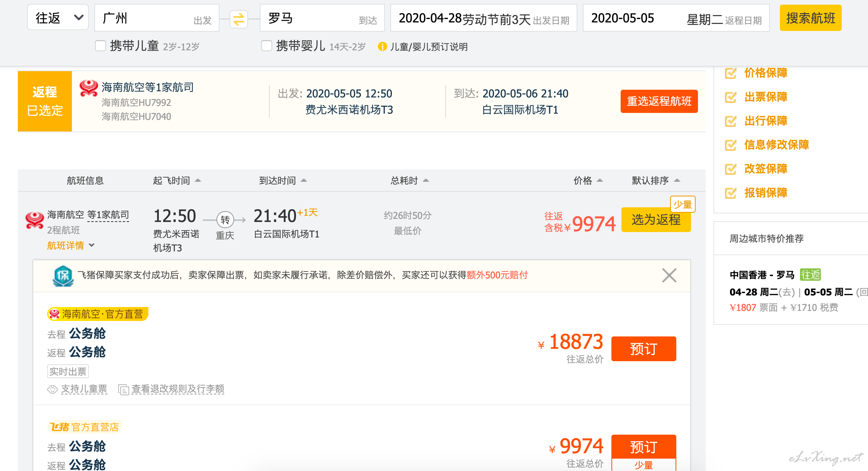The width and height of the screenshot is (868, 471).
Task: Tick the 携带儿童 checkbox
Action: pyautogui.click(x=100, y=46)
